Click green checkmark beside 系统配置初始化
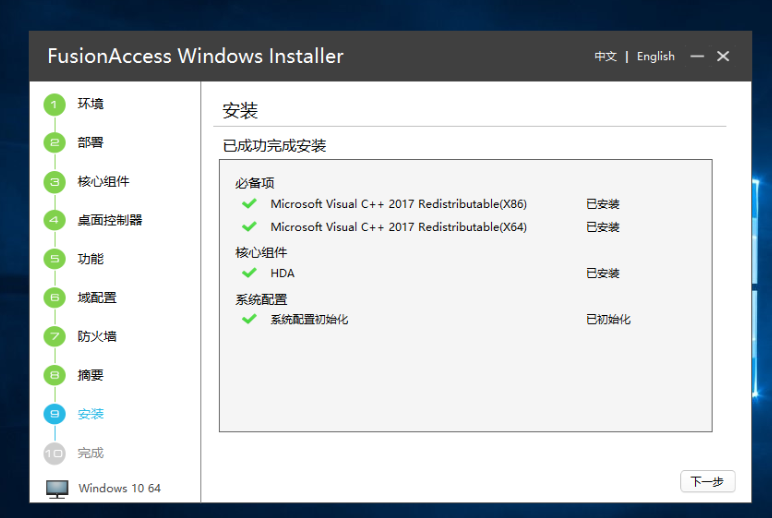 249,319
